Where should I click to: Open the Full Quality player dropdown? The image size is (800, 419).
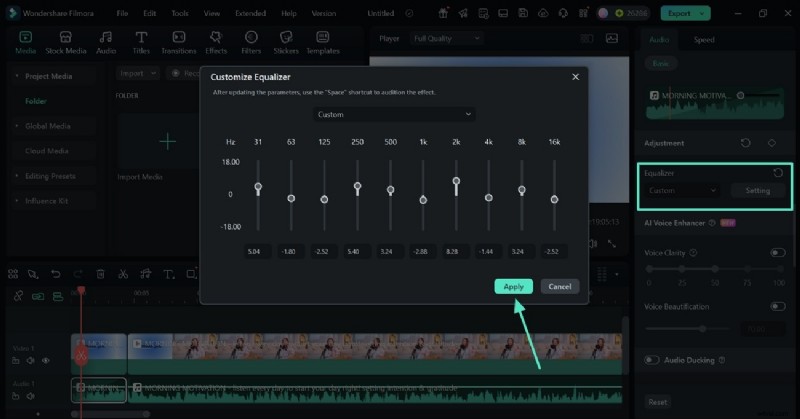446,38
